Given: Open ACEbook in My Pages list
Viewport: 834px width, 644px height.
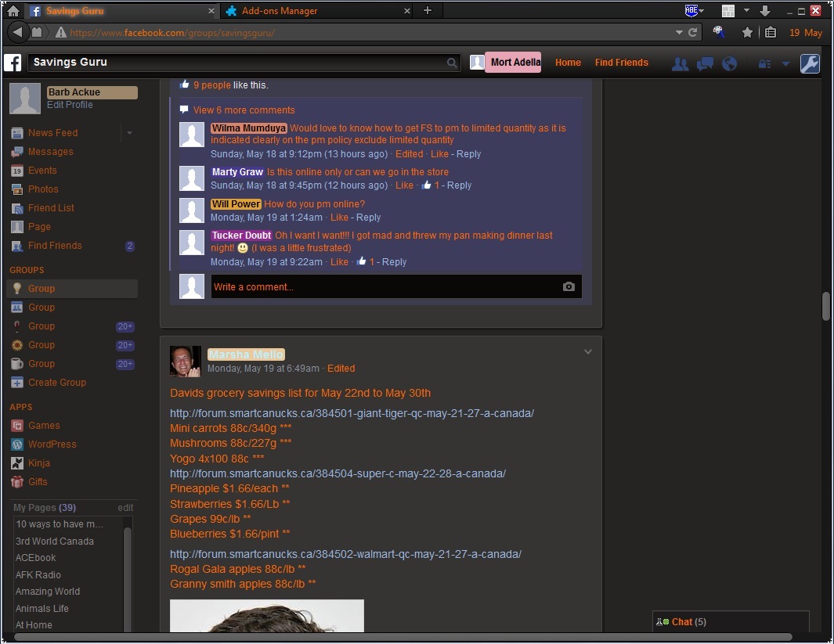Looking at the screenshot, I should pyautogui.click(x=36, y=557).
